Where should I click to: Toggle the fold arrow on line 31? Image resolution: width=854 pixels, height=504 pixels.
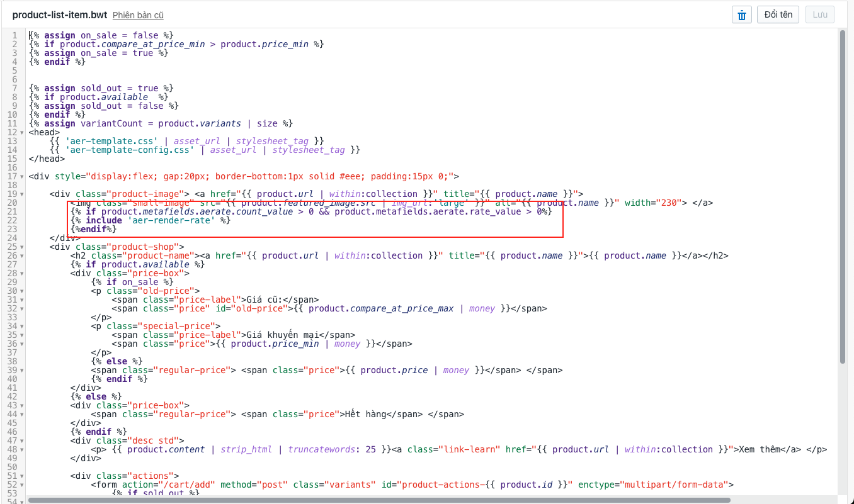click(x=23, y=300)
